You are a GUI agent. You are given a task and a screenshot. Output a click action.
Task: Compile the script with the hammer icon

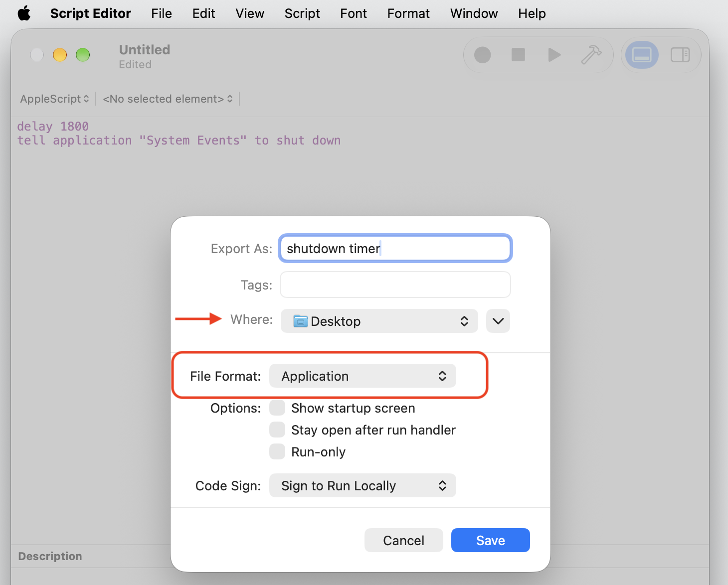tap(591, 55)
